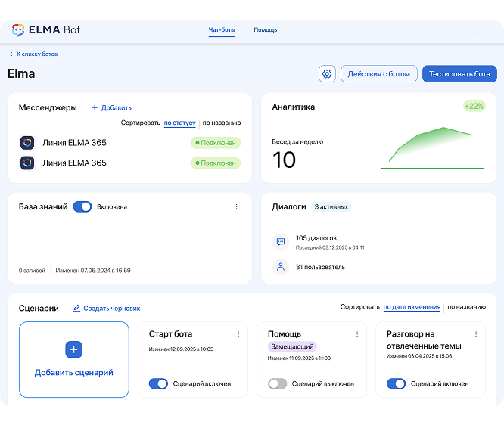Viewport: 504px width, 425px height.
Task: Click the first Подключен status badge
Action: point(216,143)
